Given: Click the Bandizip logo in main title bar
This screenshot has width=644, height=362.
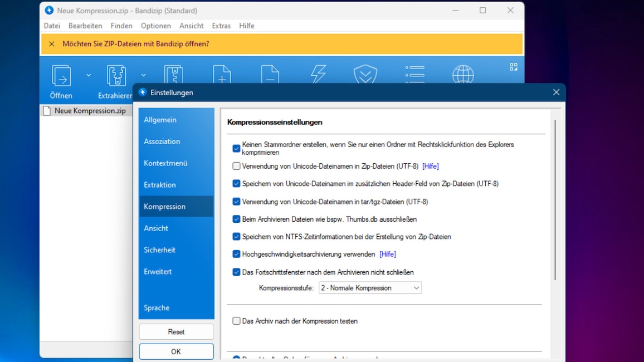Looking at the screenshot, I should click(x=49, y=10).
